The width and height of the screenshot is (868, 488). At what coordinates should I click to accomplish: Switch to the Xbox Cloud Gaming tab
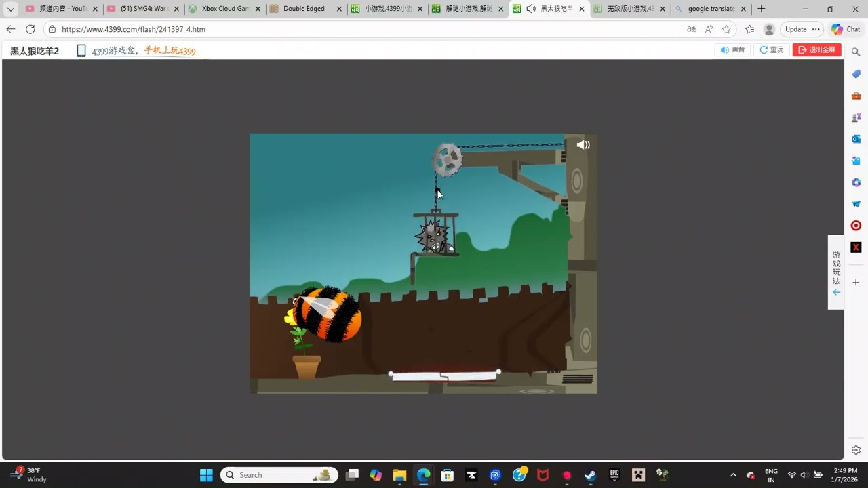225,9
